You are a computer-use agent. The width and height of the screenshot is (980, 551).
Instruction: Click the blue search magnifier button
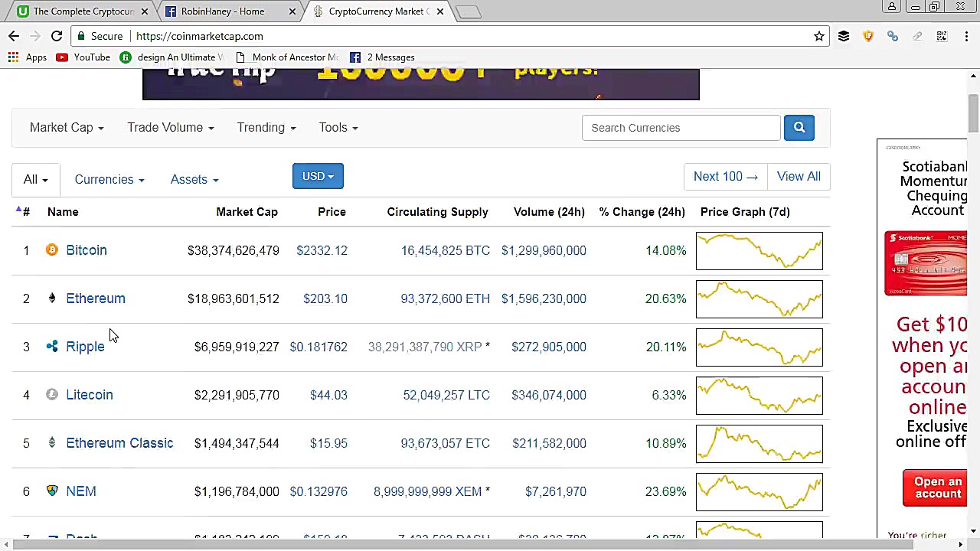pos(799,128)
